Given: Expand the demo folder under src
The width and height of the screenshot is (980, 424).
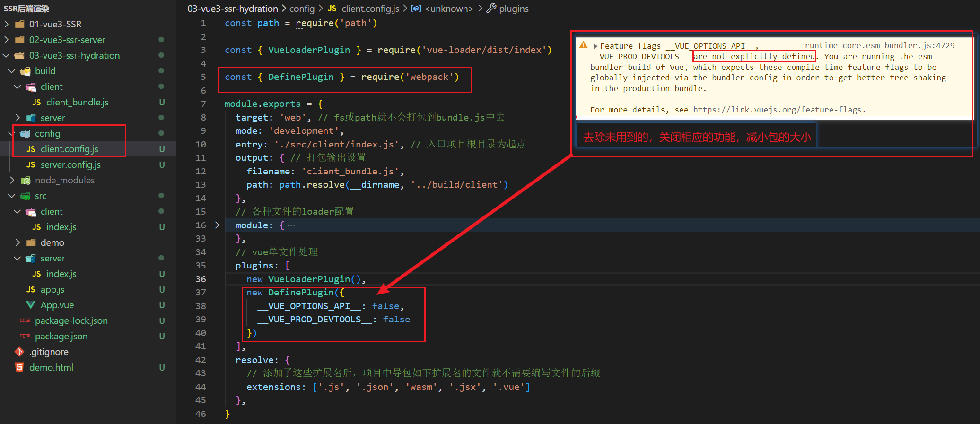Looking at the screenshot, I should 17,242.
